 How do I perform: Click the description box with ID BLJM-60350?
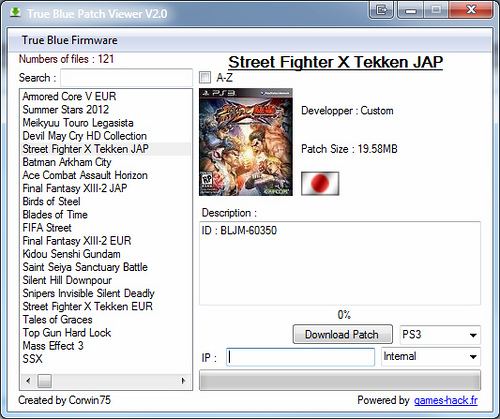point(340,263)
